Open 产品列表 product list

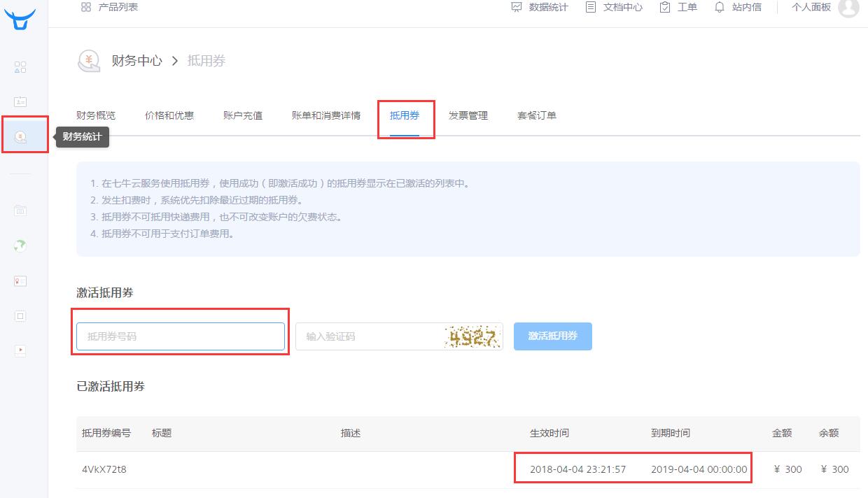pos(110,7)
